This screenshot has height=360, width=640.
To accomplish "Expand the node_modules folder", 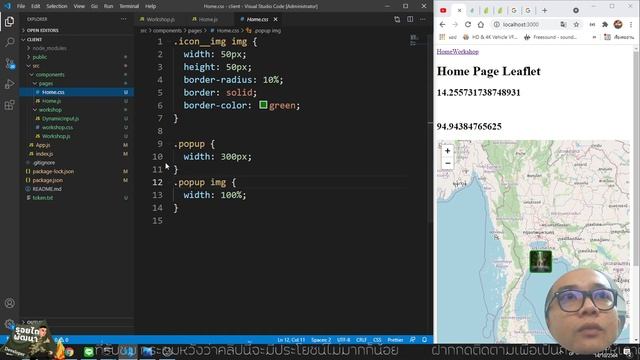I will pos(49,48).
